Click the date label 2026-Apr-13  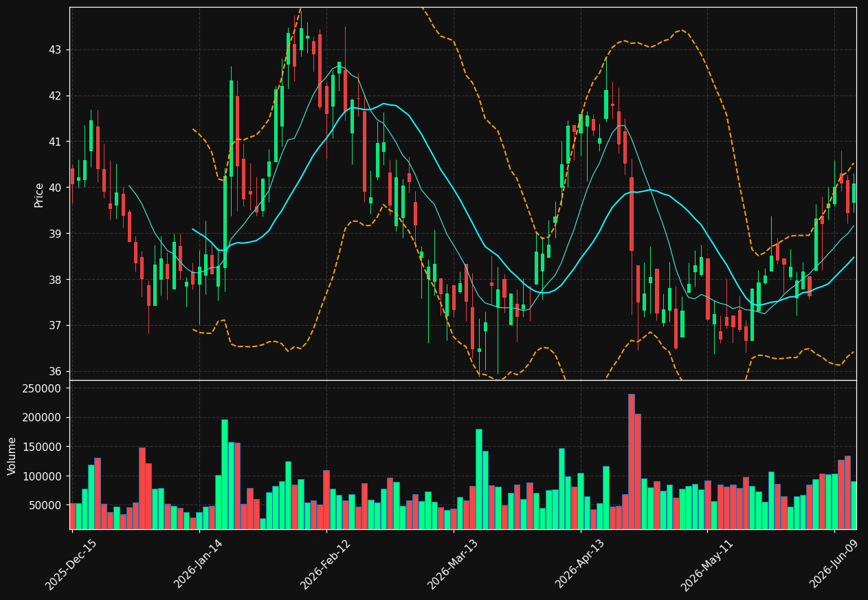tap(581, 564)
